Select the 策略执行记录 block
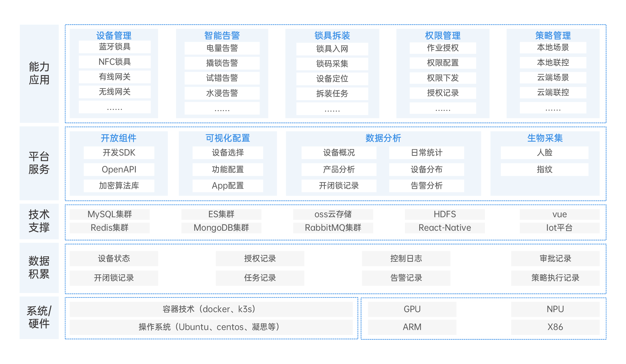The height and width of the screenshot is (364, 626). [555, 278]
